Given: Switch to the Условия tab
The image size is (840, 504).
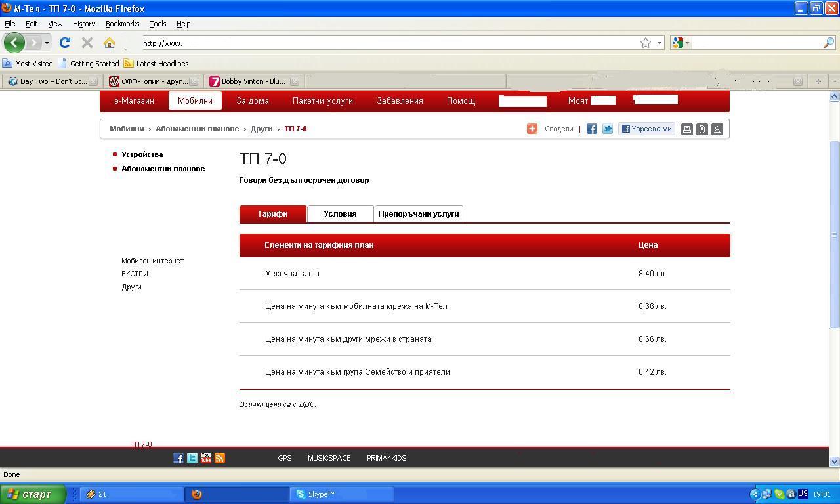Looking at the screenshot, I should 340,214.
